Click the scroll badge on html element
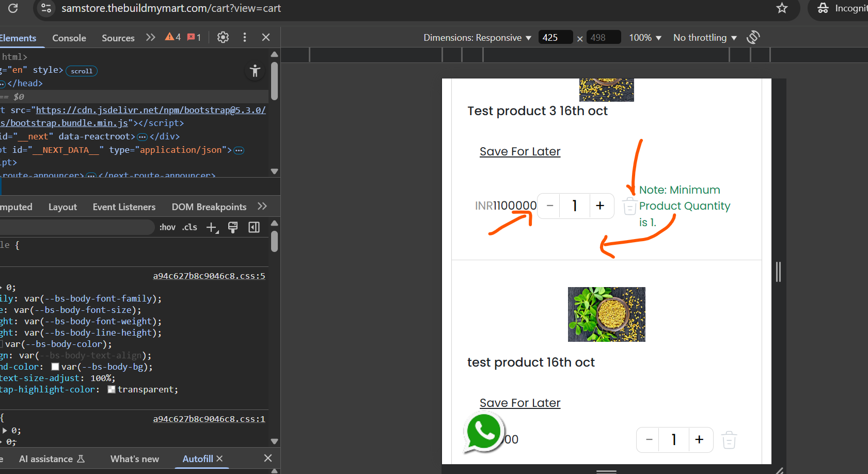 tap(82, 71)
